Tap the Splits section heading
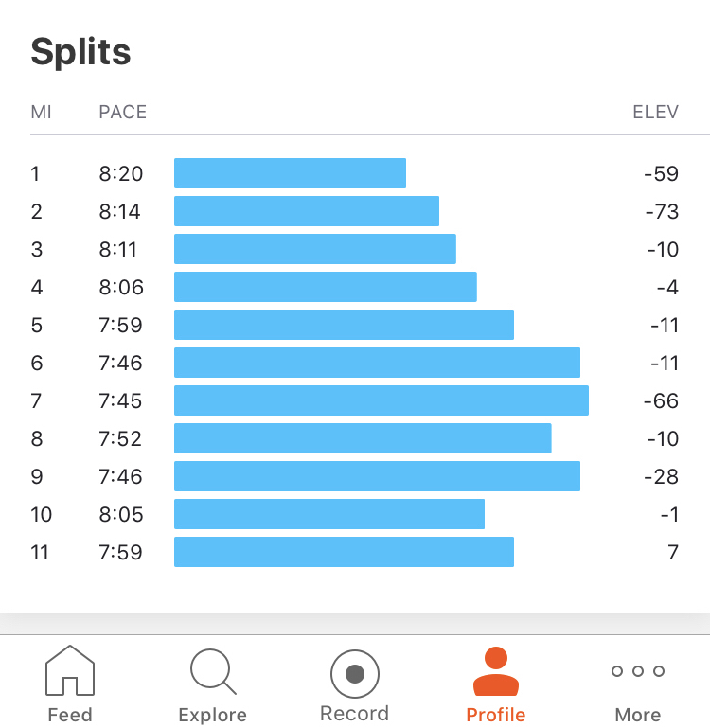 click(80, 51)
